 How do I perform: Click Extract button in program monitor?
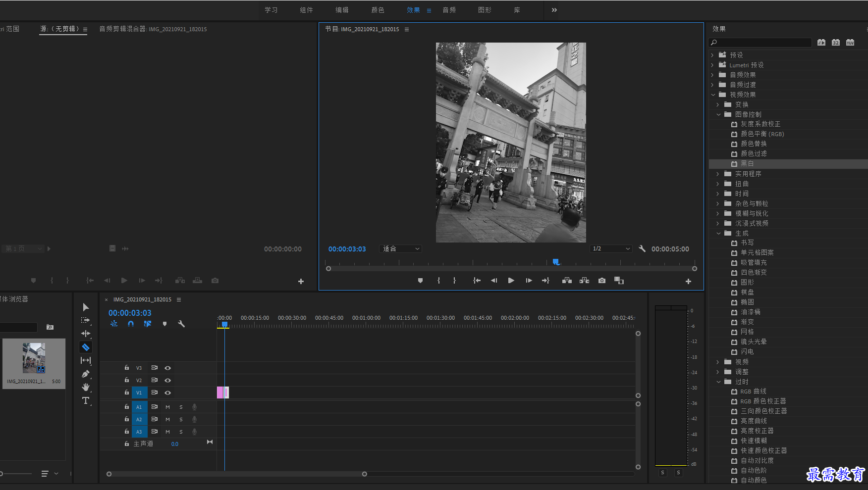tap(585, 281)
